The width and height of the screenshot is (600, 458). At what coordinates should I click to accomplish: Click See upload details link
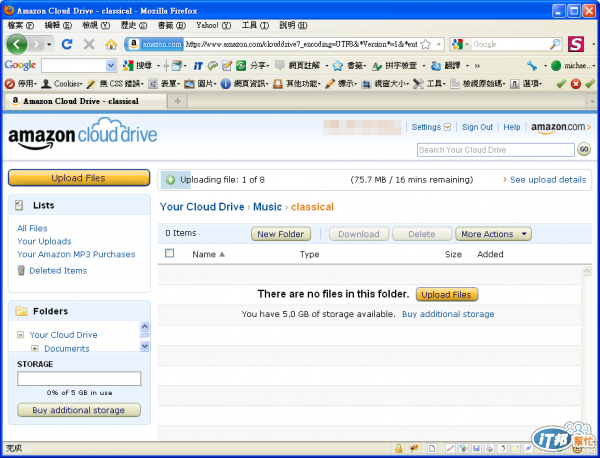pyautogui.click(x=548, y=180)
